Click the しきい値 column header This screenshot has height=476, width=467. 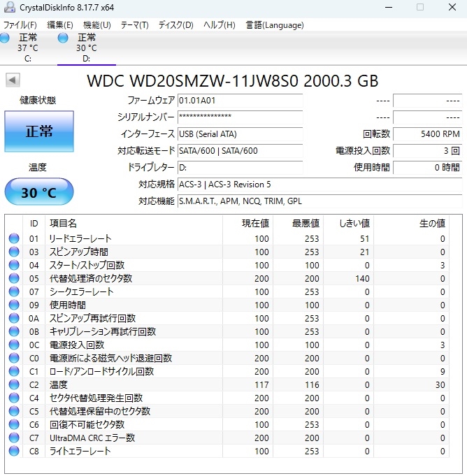pos(349,224)
